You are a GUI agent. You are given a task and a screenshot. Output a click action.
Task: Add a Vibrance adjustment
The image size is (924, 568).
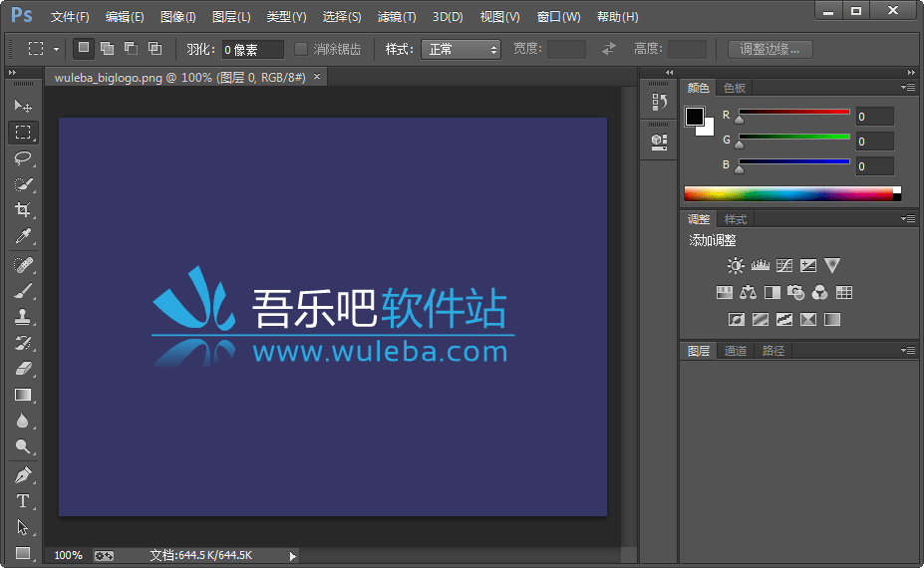(x=832, y=265)
